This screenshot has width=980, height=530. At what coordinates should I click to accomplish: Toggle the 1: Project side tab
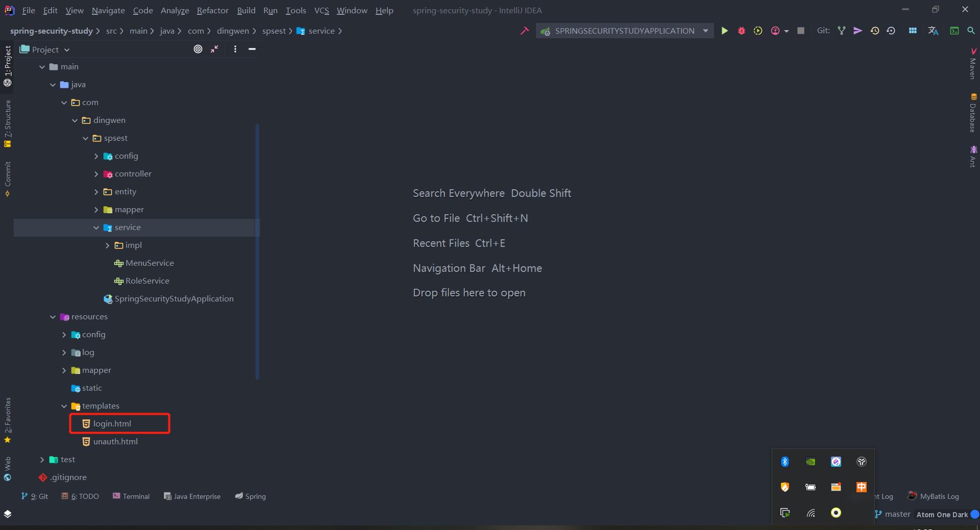point(8,66)
